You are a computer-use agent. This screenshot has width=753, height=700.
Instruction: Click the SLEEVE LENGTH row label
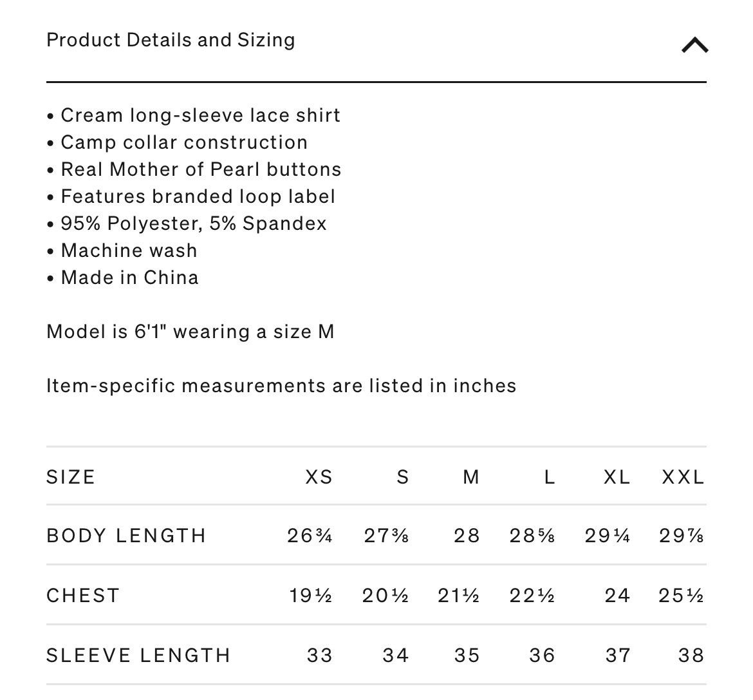tap(139, 656)
